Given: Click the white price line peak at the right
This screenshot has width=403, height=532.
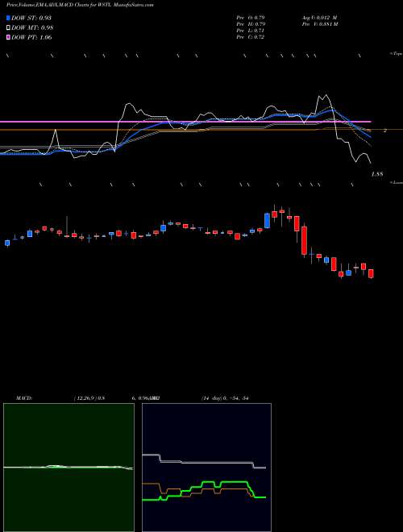Looking at the screenshot, I should coord(325,96).
